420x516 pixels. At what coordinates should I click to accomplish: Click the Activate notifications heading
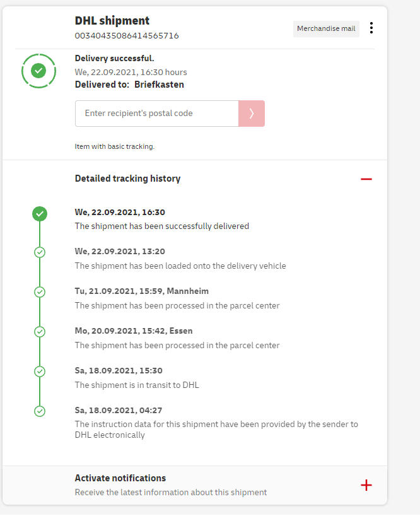point(120,478)
